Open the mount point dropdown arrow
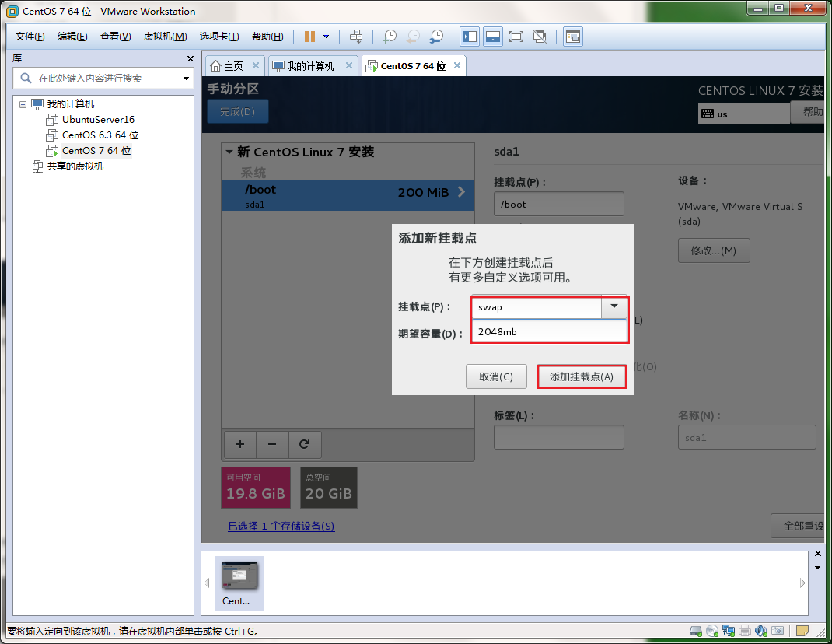This screenshot has width=832, height=644. pos(614,307)
